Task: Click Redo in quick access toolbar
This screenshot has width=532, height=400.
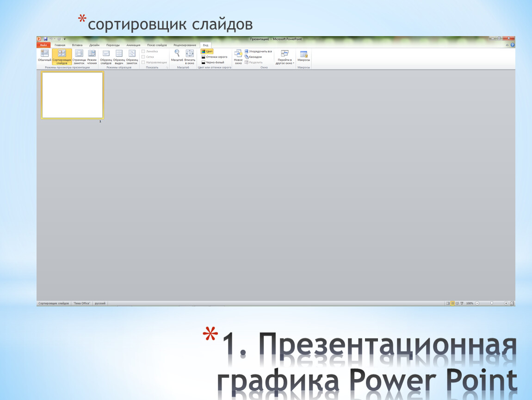Action: (59, 39)
